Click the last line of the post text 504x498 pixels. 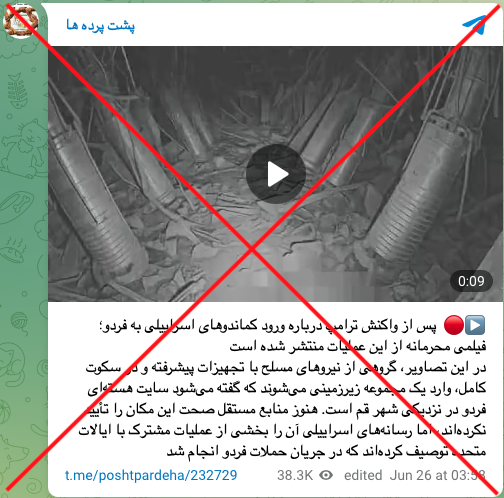[326, 452]
